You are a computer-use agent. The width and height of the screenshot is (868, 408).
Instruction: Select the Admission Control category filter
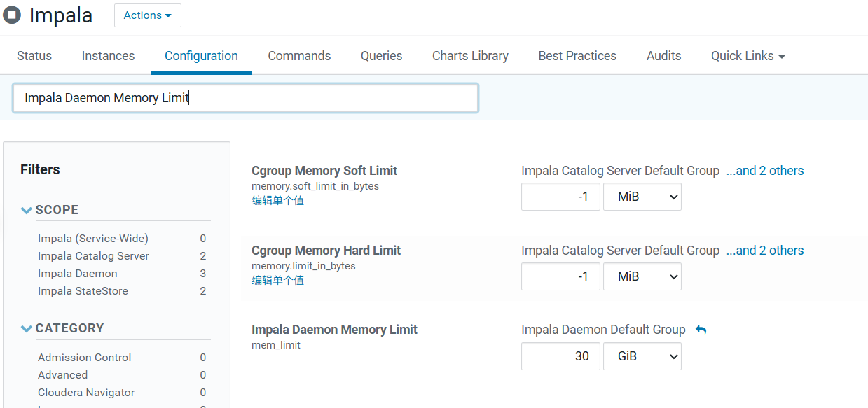[85, 358]
